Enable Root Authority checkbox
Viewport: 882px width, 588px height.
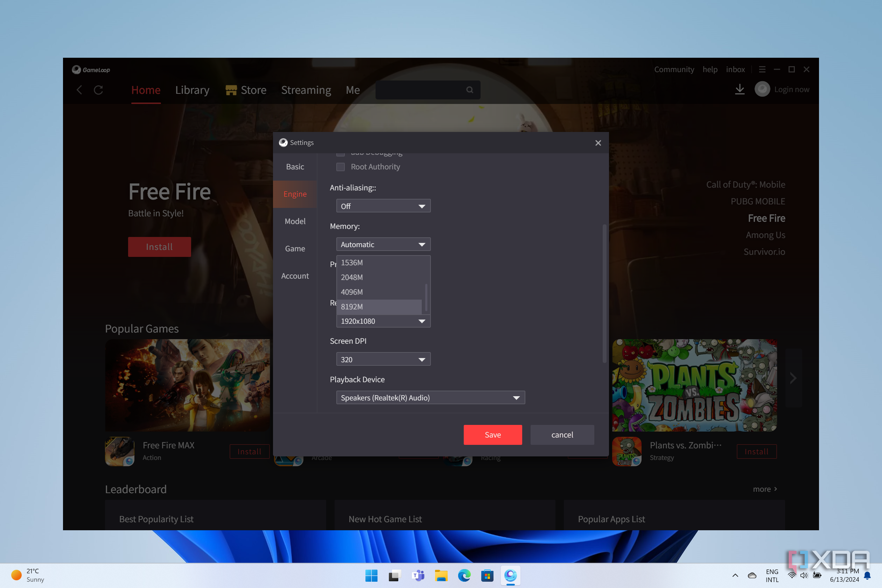pyautogui.click(x=341, y=167)
